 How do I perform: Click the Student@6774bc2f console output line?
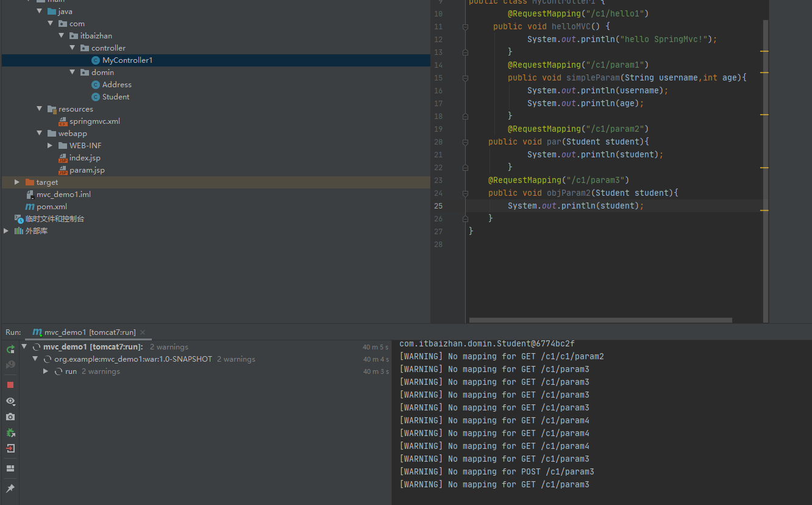click(487, 344)
